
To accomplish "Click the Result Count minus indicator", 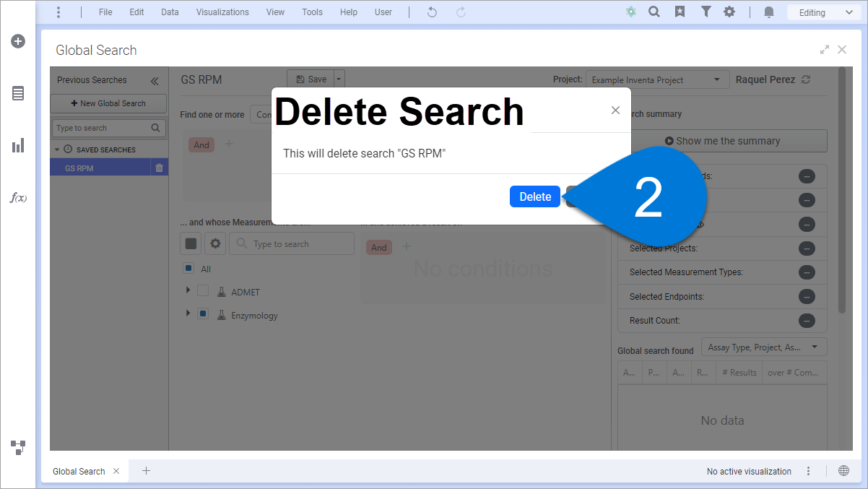I will coord(807,321).
